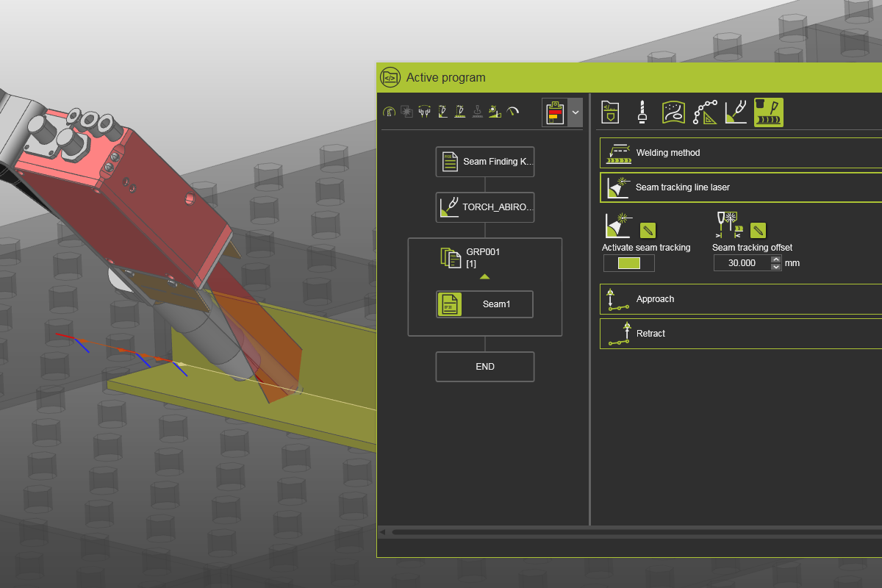Select the welding torch tool icon
The image size is (882, 588).
point(736,112)
